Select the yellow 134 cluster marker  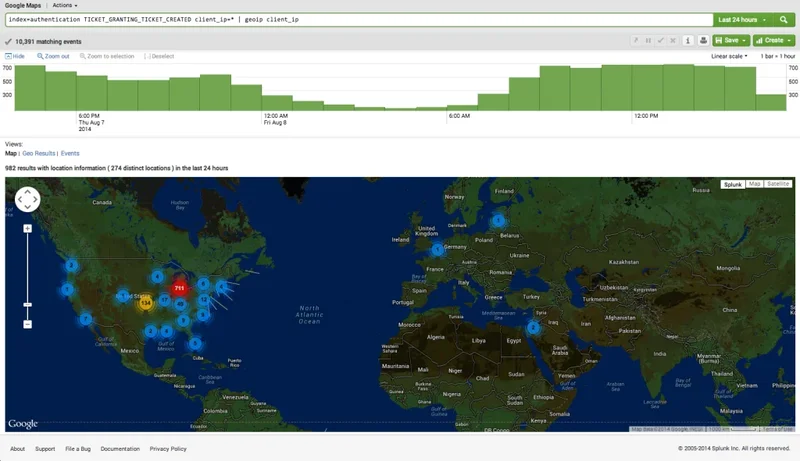click(145, 303)
